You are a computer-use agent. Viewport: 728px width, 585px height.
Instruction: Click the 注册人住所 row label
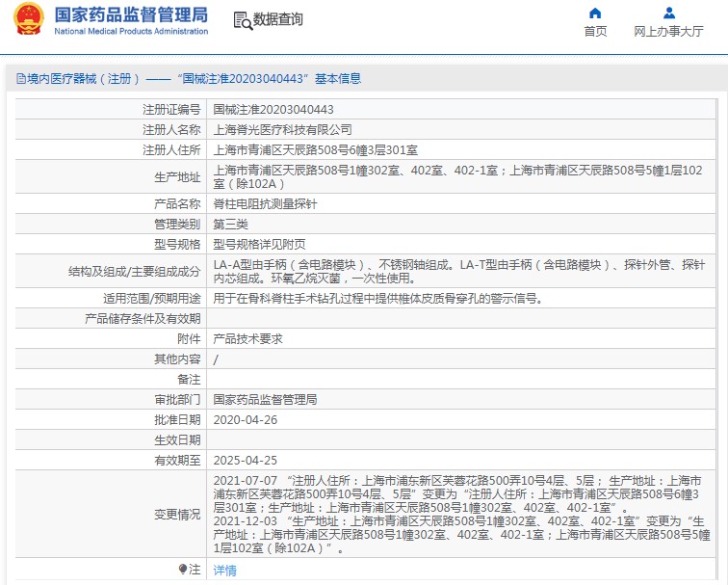pyautogui.click(x=171, y=150)
